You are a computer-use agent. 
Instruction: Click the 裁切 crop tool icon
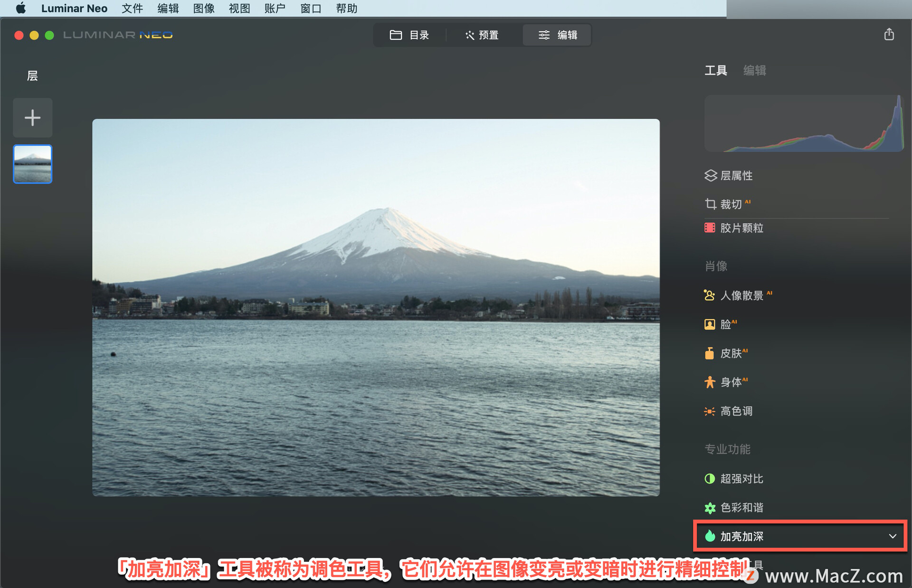click(710, 204)
